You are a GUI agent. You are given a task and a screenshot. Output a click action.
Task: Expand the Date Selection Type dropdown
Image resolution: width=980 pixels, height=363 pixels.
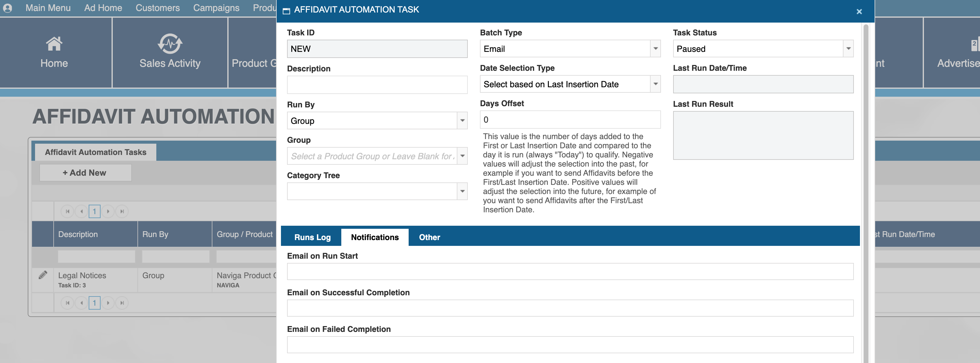pos(655,84)
